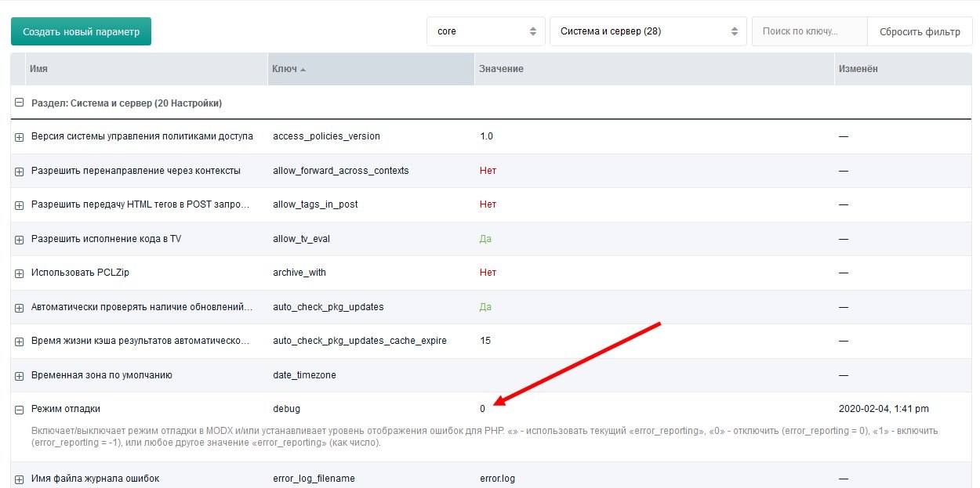The width and height of the screenshot is (980, 488).
Task: Expand the error_log_filename row details
Action: pos(20,479)
